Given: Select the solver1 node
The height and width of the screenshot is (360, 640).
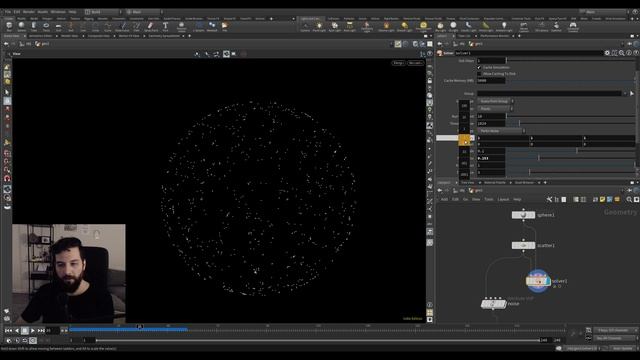Looking at the screenshot, I should 538,281.
